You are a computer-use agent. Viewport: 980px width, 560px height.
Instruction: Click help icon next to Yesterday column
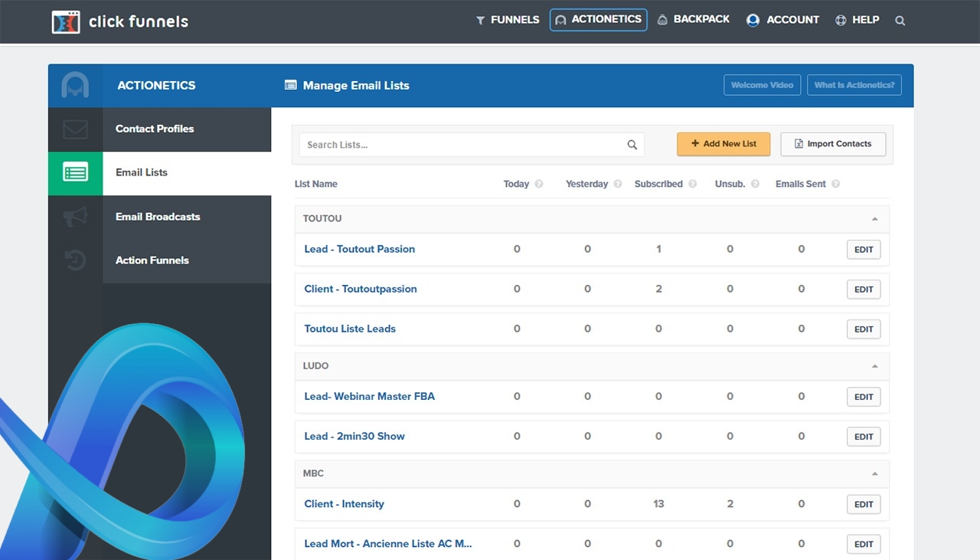click(x=618, y=184)
